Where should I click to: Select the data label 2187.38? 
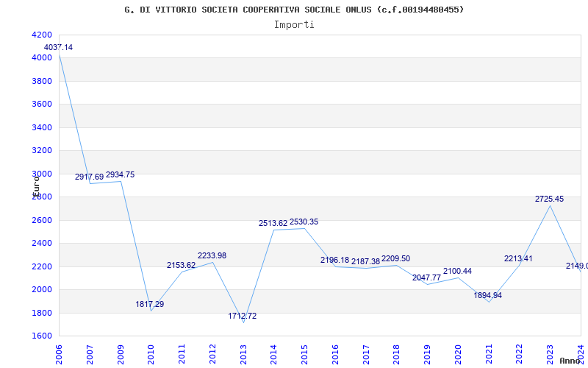pos(365,261)
